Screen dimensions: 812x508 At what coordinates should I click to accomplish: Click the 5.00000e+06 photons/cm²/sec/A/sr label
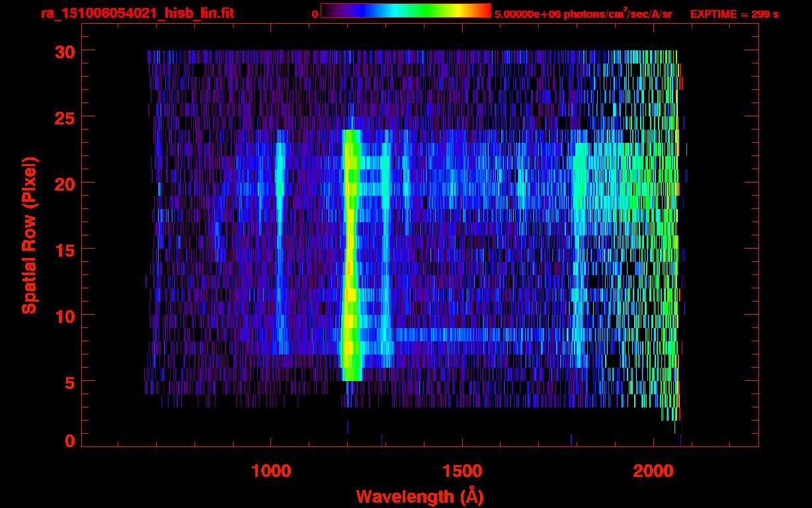pyautogui.click(x=583, y=14)
